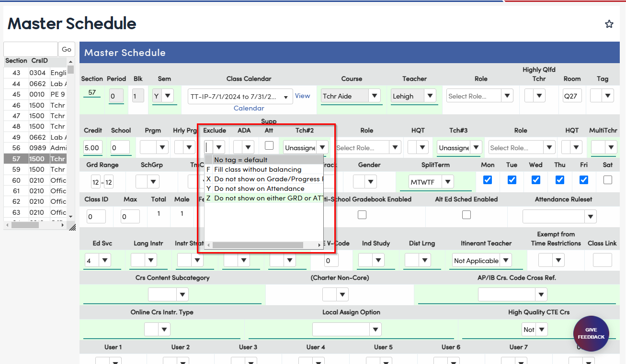Open the View Calendar link
This screenshot has width=626, height=364.
click(302, 96)
